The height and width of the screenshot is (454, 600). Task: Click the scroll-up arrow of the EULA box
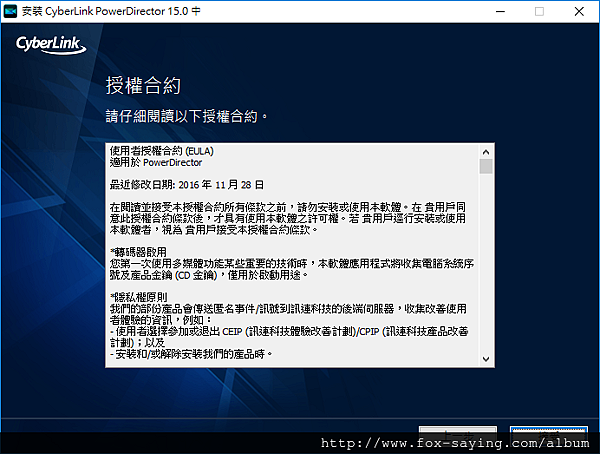(486, 152)
